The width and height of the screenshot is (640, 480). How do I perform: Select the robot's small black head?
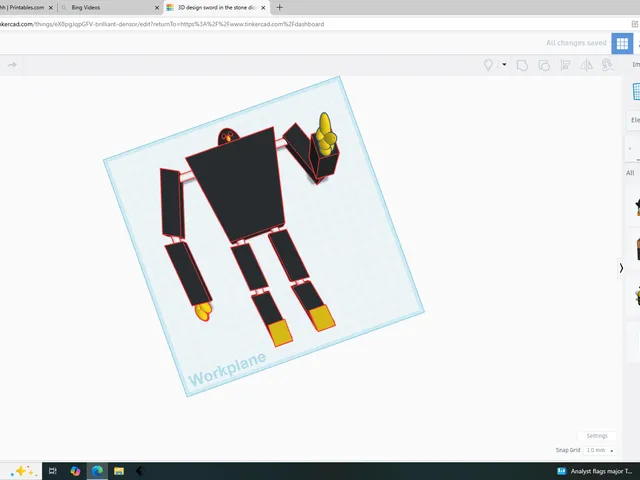click(228, 137)
